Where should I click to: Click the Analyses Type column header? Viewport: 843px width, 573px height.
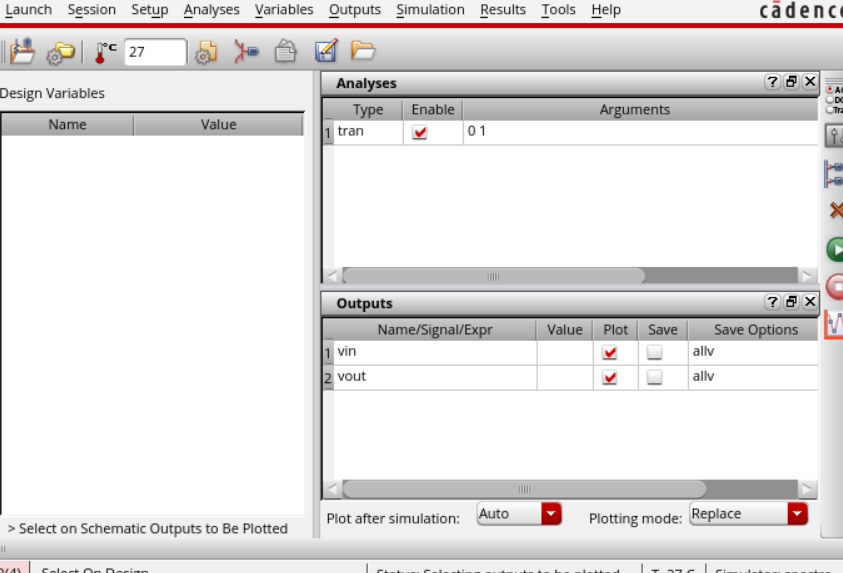point(368,110)
